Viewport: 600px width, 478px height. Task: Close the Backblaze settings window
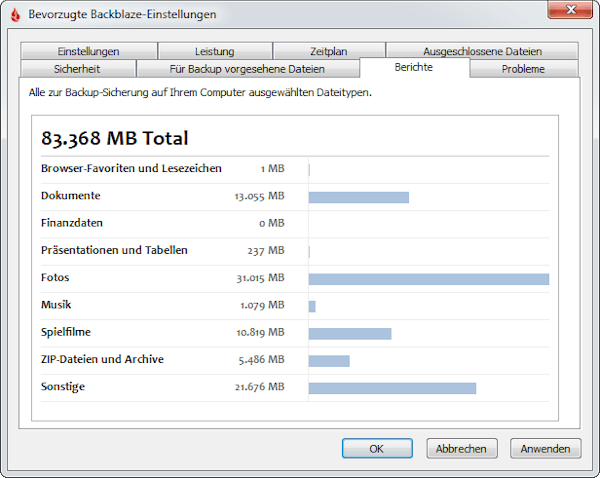tap(570, 10)
